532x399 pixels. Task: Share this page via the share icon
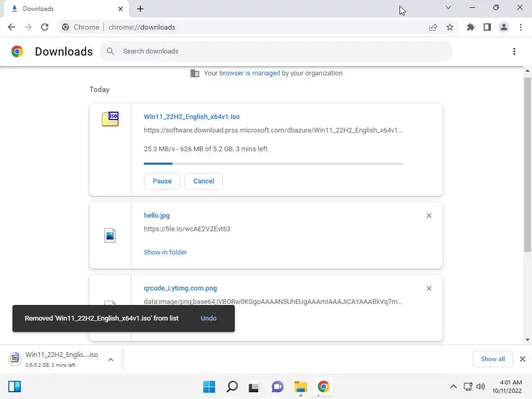[433, 28]
